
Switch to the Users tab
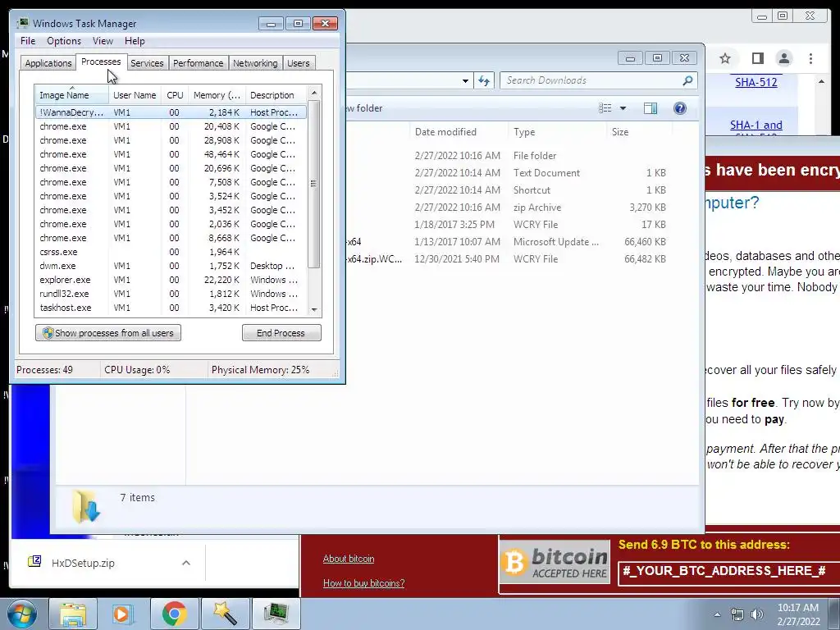point(299,63)
